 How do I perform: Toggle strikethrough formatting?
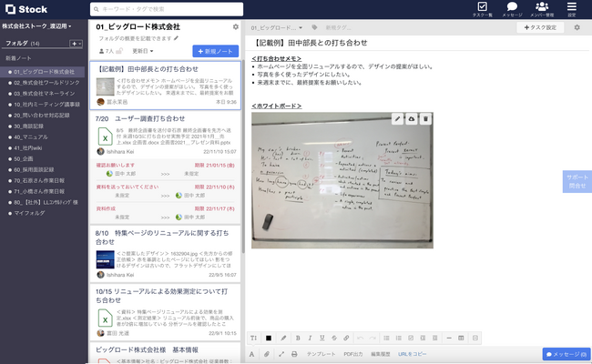click(334, 338)
